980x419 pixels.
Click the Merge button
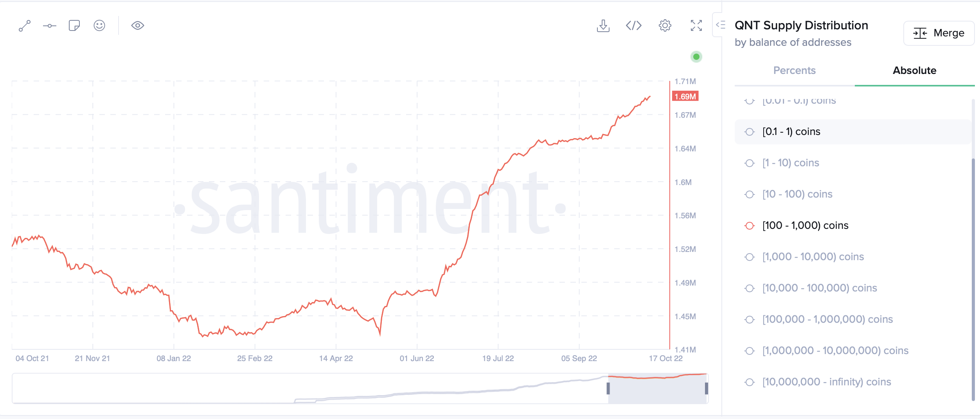click(939, 33)
